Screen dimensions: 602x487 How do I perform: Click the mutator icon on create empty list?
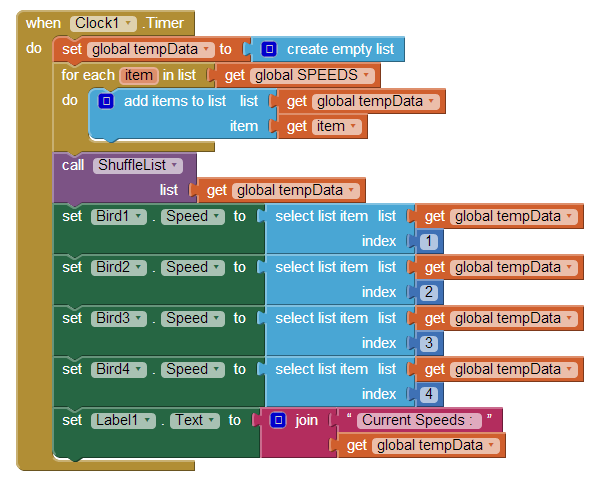(x=268, y=49)
